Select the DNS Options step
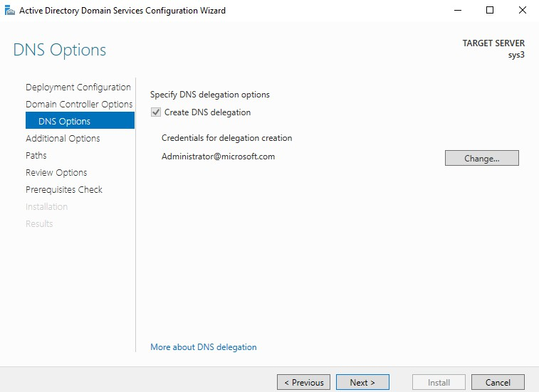Image resolution: width=539 pixels, height=392 pixels. coord(80,120)
